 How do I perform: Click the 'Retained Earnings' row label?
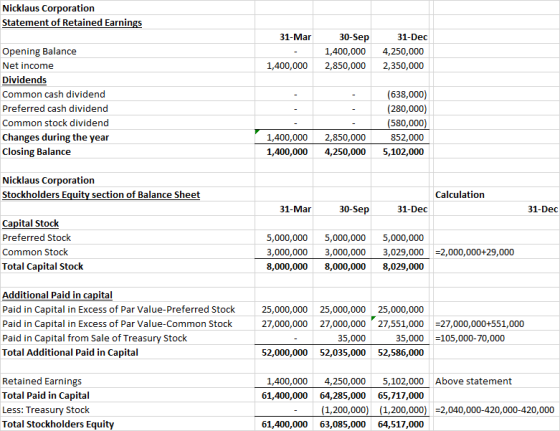click(x=42, y=381)
